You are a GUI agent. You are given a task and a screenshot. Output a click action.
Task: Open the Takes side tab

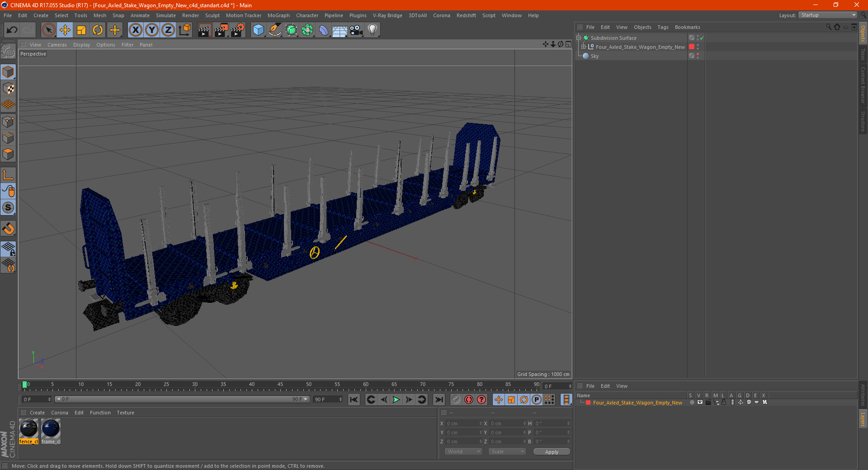tap(863, 54)
